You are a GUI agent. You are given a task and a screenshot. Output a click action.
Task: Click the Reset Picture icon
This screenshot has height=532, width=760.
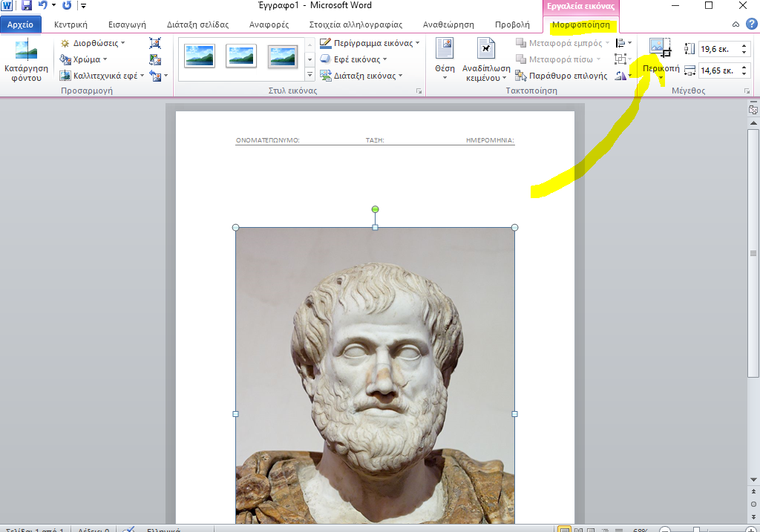click(155, 76)
